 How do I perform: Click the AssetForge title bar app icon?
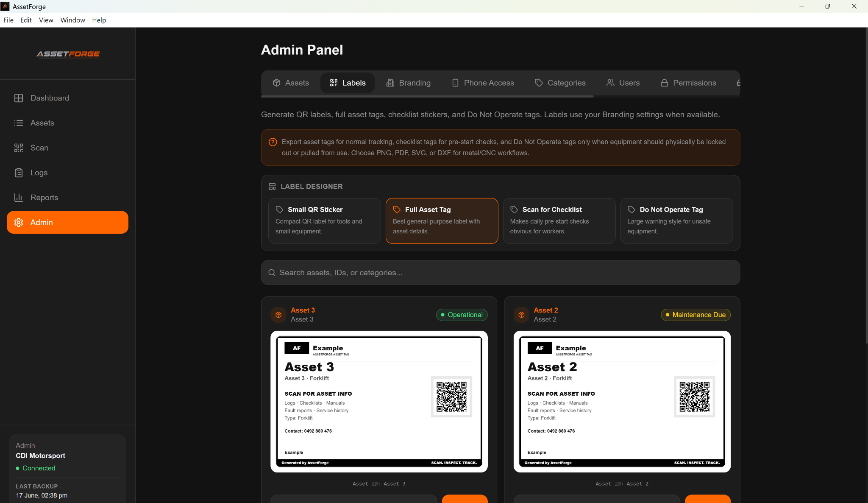(x=5, y=6)
